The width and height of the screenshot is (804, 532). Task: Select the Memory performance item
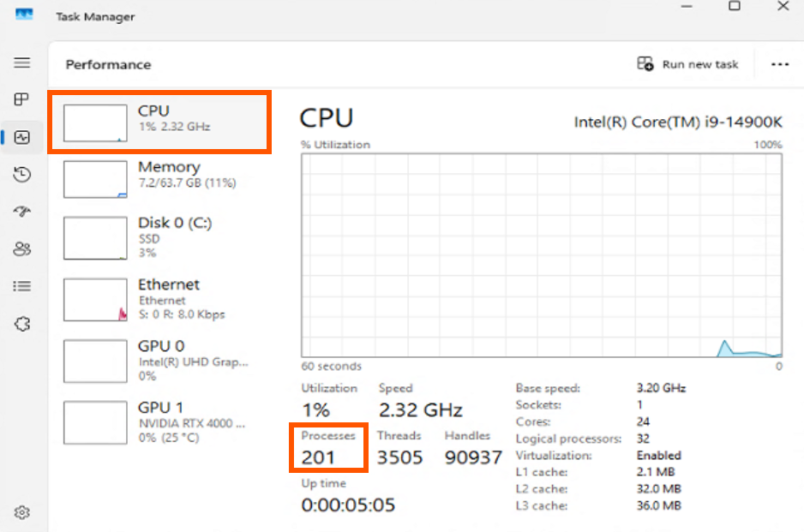click(x=159, y=178)
